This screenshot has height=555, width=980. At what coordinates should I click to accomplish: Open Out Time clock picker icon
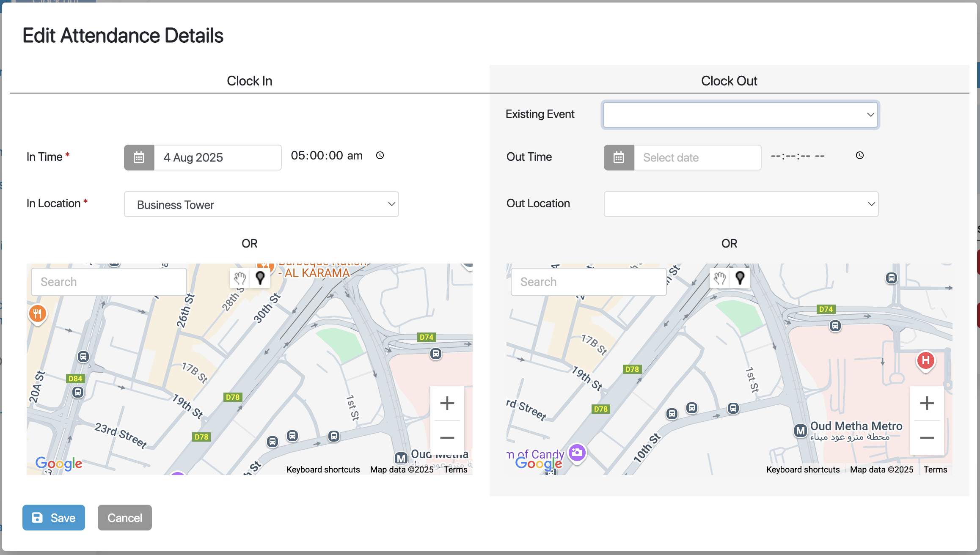point(859,156)
